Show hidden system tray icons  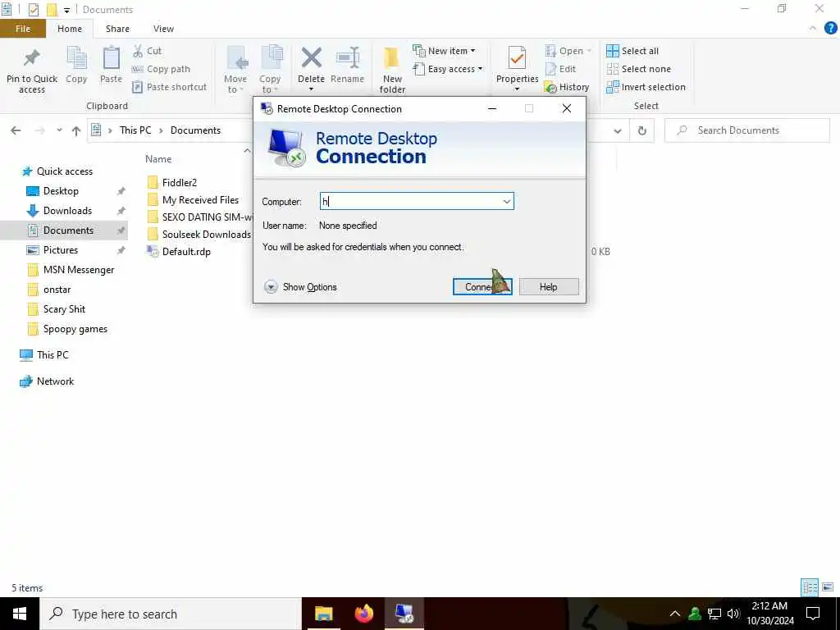click(675, 614)
